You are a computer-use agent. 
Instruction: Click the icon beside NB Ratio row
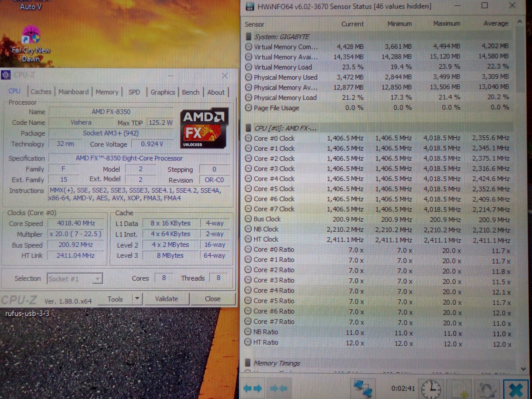coord(247,332)
